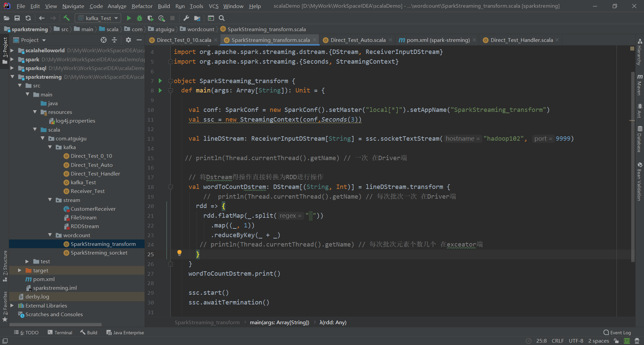
Task: Open the Terminal tool window button
Action: [x=60, y=333]
